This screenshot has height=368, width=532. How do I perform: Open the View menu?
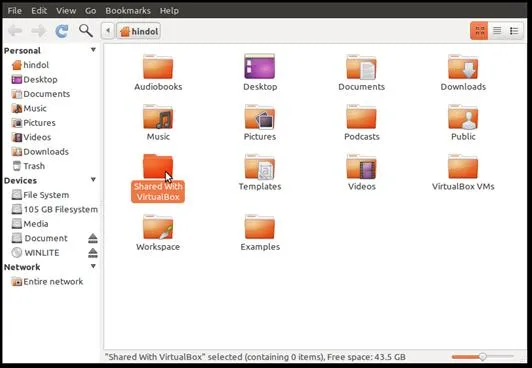coord(66,11)
